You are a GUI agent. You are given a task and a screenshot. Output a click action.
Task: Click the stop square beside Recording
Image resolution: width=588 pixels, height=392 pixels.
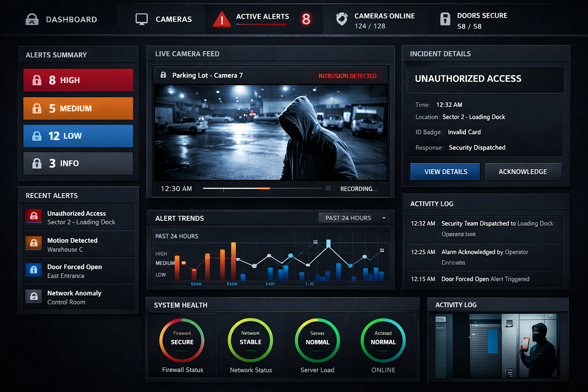[x=328, y=188]
